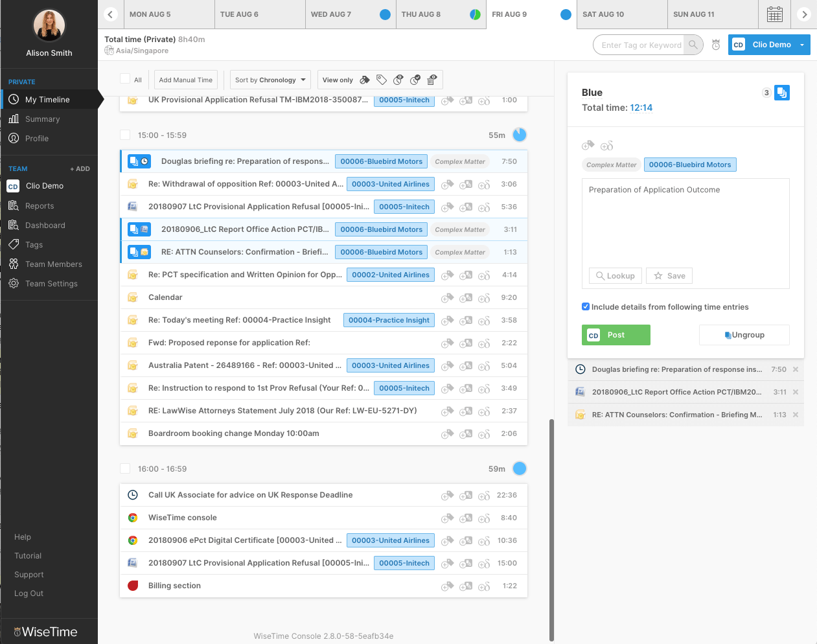Click the 15:00 hour pie progress indicator
The height and width of the screenshot is (644, 817).
[520, 135]
